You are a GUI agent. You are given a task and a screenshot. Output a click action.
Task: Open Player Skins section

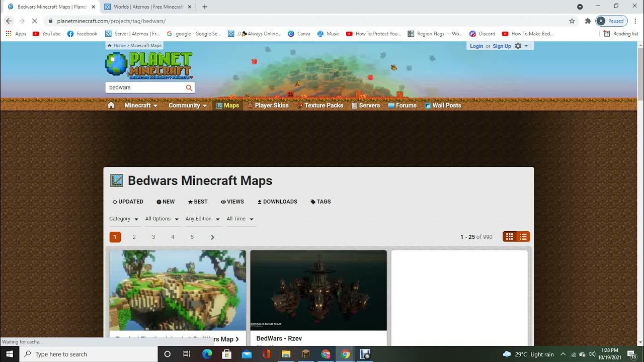tap(268, 106)
